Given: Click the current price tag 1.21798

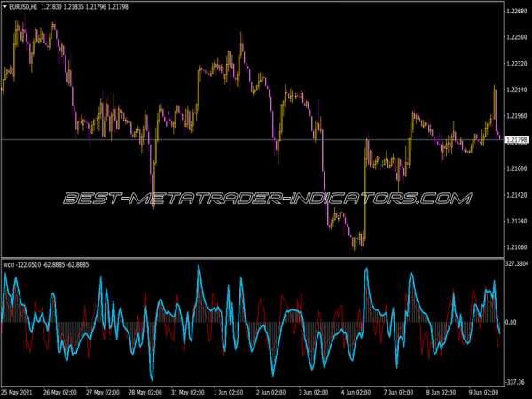Looking at the screenshot, I should point(515,140).
